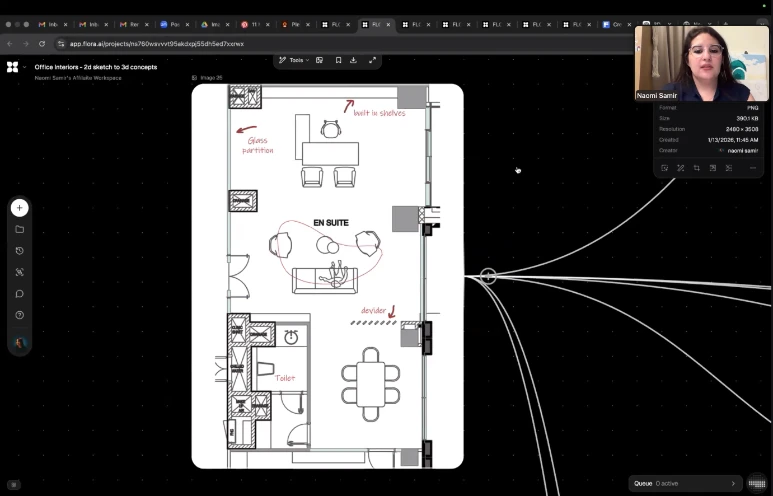Click the crop icon in info panel
773x496 pixels.
point(696,168)
